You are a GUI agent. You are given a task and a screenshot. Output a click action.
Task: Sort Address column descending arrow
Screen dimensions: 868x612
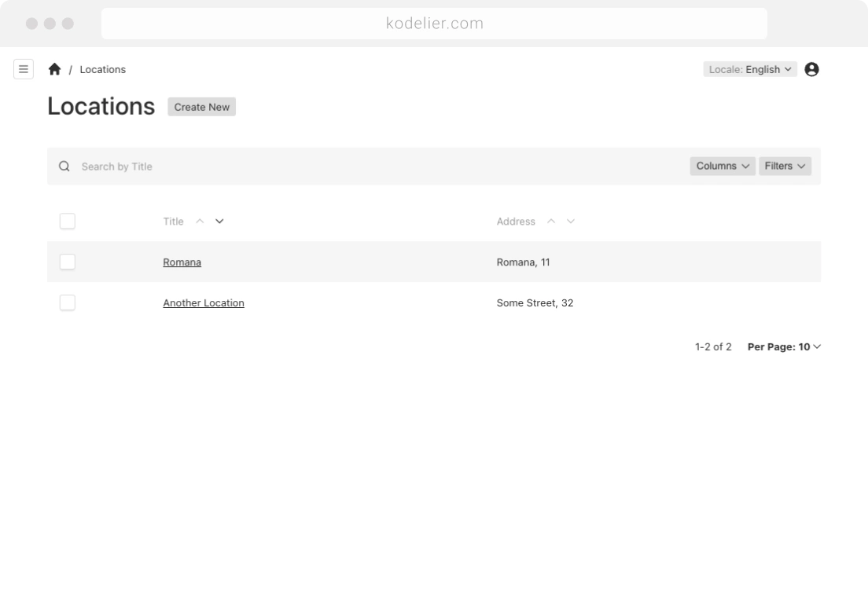571,222
